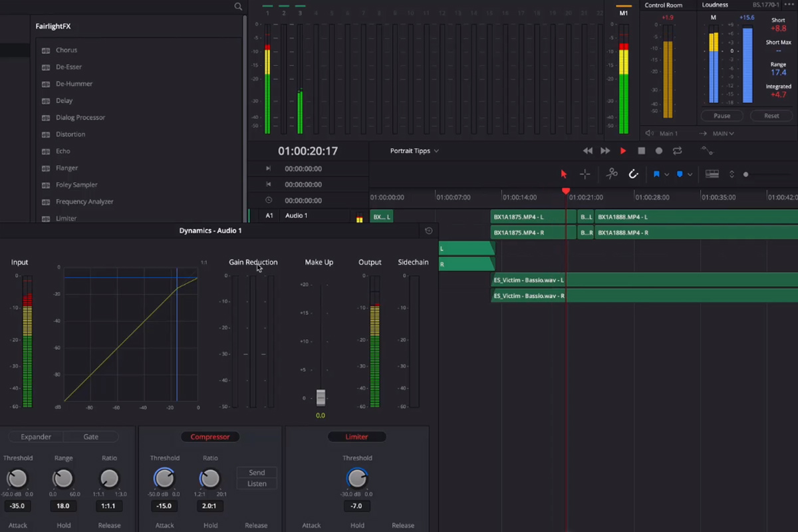Click the Compressor Ratio knob
Screen dimensions: 798x532
209,478
